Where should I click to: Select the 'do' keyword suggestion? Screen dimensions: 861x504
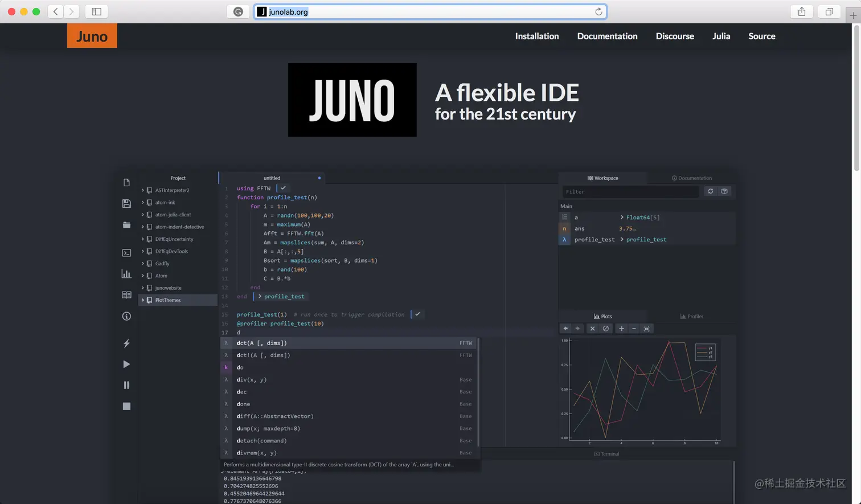click(349, 367)
